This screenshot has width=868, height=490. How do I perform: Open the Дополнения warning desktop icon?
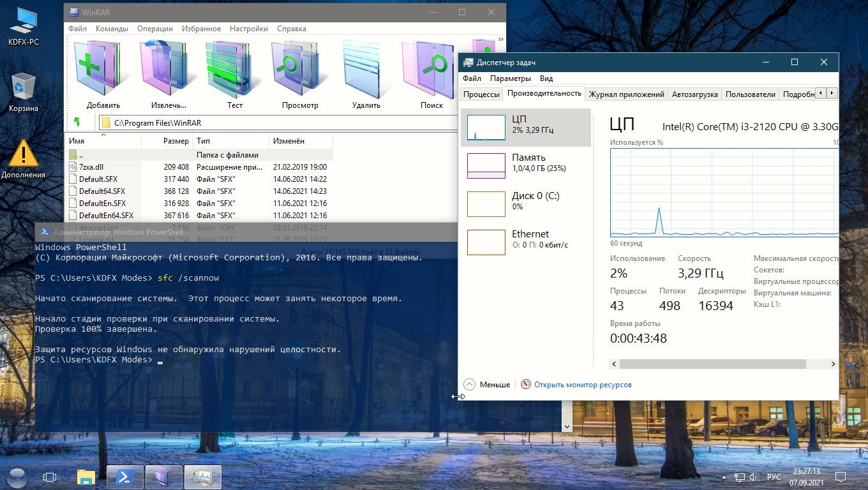pos(24,159)
